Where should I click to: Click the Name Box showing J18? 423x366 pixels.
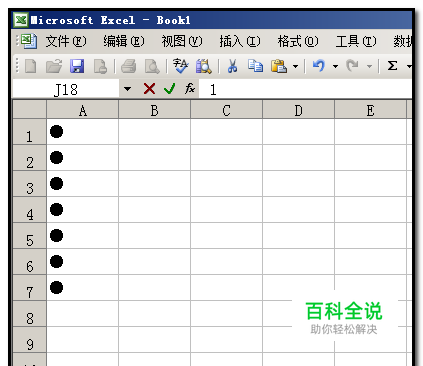pyautogui.click(x=66, y=89)
